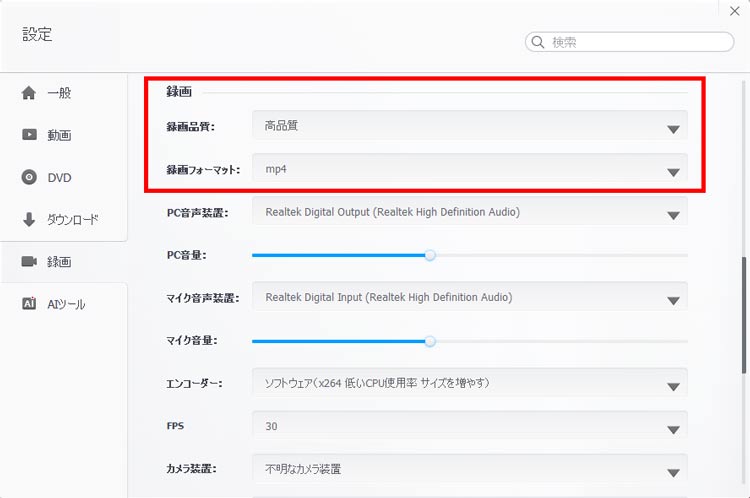This screenshot has width=750, height=498.
Task: Close the 設定 window with the X button
Action: tap(735, 11)
